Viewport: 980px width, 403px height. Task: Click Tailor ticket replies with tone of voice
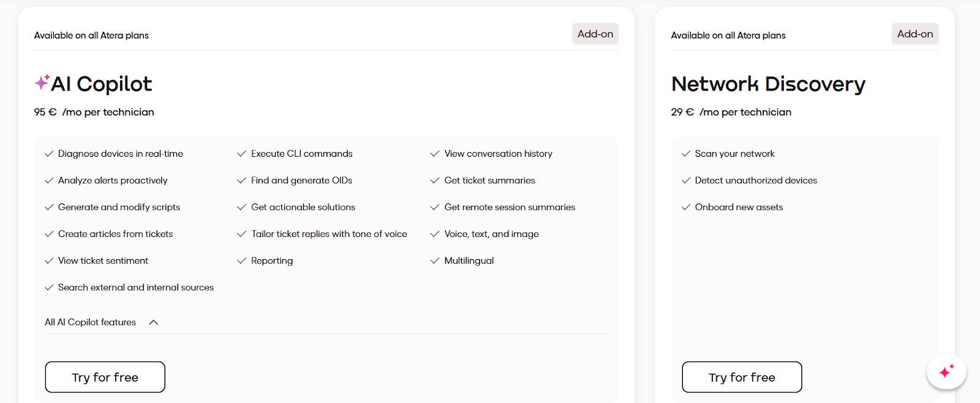(x=329, y=234)
